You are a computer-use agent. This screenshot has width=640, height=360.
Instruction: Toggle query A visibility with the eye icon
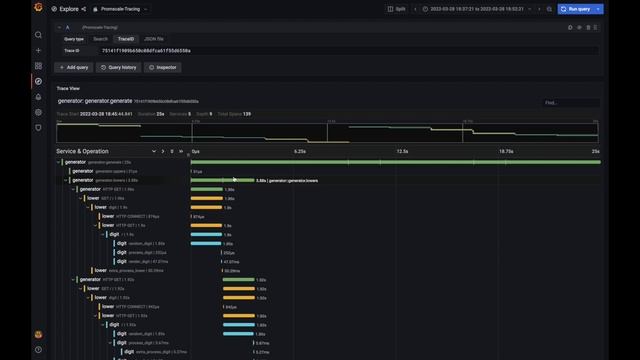(x=579, y=27)
